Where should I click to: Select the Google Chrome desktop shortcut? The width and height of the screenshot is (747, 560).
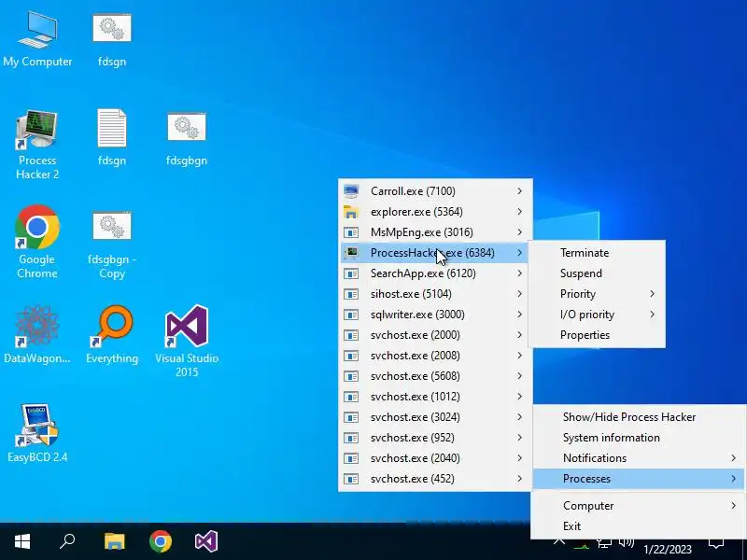point(37,242)
